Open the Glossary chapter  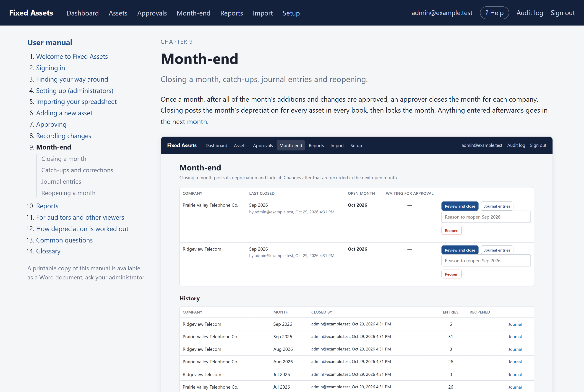pos(48,251)
